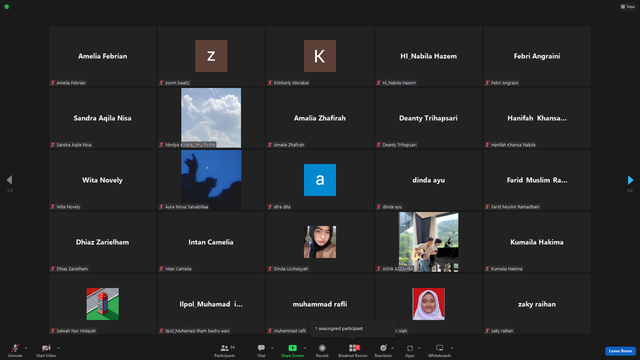The width and height of the screenshot is (640, 360).
Task: Click muted mic icon beside Deanty Trihapsari label
Action: pos(378,145)
